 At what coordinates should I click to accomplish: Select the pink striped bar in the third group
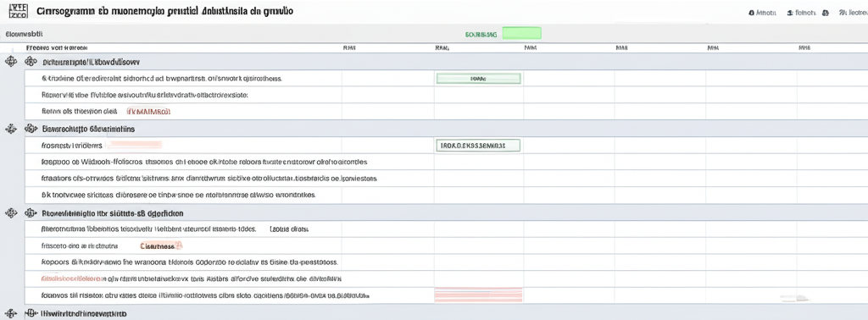coord(479,295)
